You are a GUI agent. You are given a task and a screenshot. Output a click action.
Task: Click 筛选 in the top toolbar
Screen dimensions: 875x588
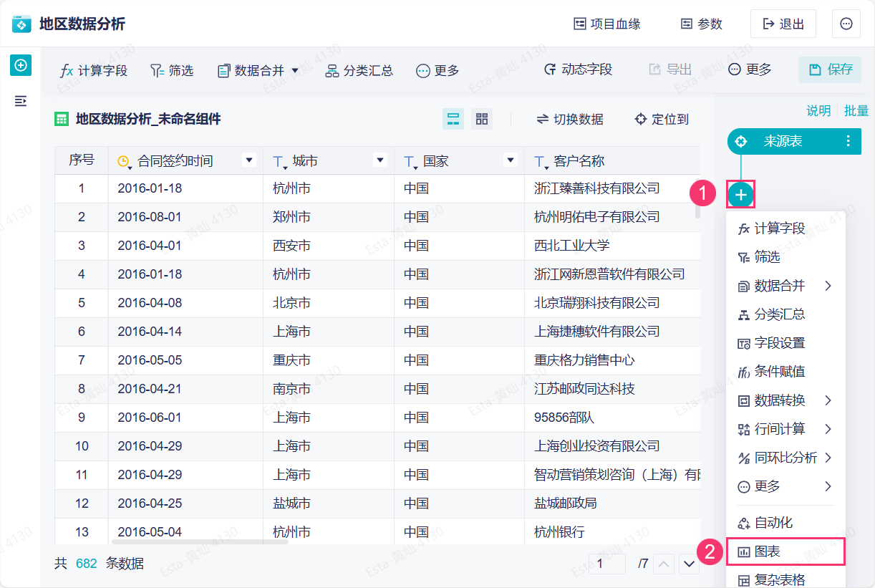click(x=172, y=70)
